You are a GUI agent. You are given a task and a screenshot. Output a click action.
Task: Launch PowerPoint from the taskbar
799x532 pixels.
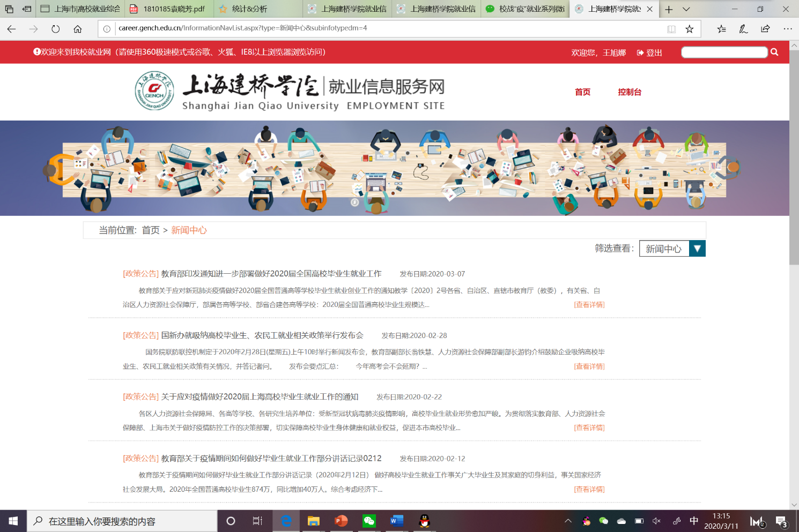point(341,521)
